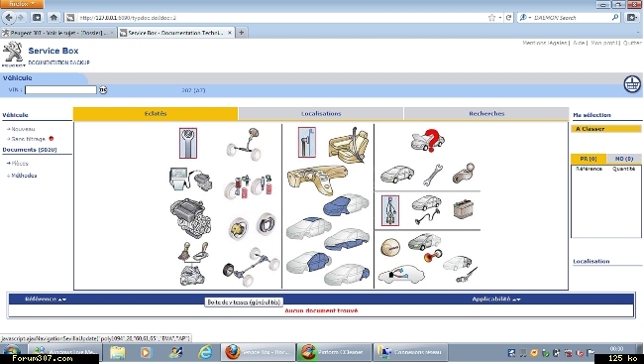Click the VIN input field
The image size is (644, 364).
tap(60, 89)
